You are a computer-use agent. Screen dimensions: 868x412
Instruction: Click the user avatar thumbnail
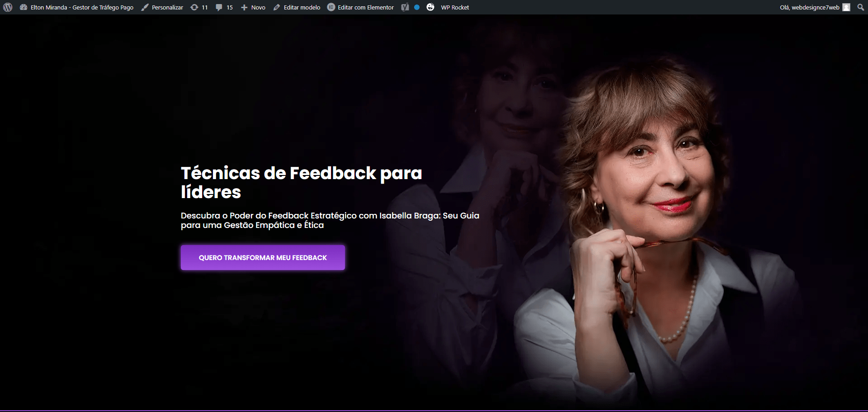(846, 7)
